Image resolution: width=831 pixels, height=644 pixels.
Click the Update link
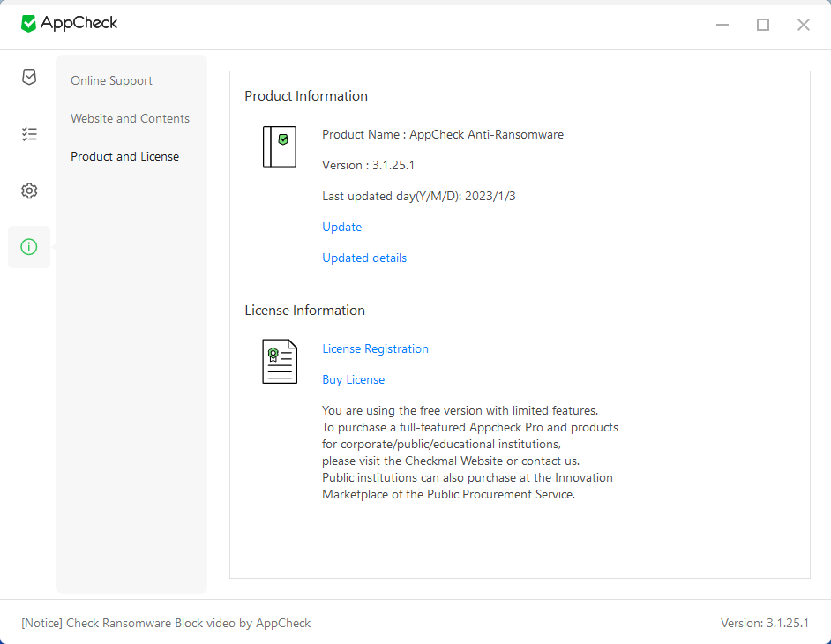click(341, 227)
